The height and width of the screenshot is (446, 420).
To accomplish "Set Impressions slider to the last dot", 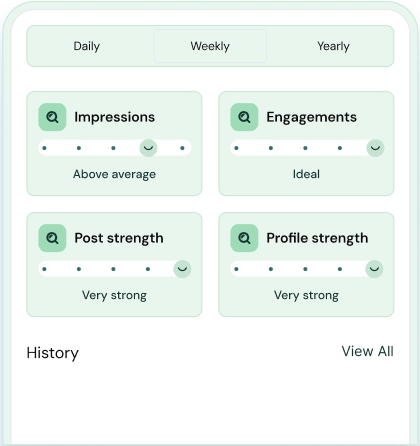I will click(x=182, y=148).
